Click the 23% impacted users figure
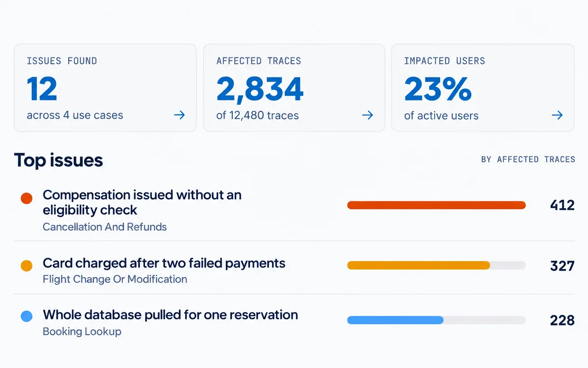Viewport: 588px width, 368px height. click(x=438, y=89)
